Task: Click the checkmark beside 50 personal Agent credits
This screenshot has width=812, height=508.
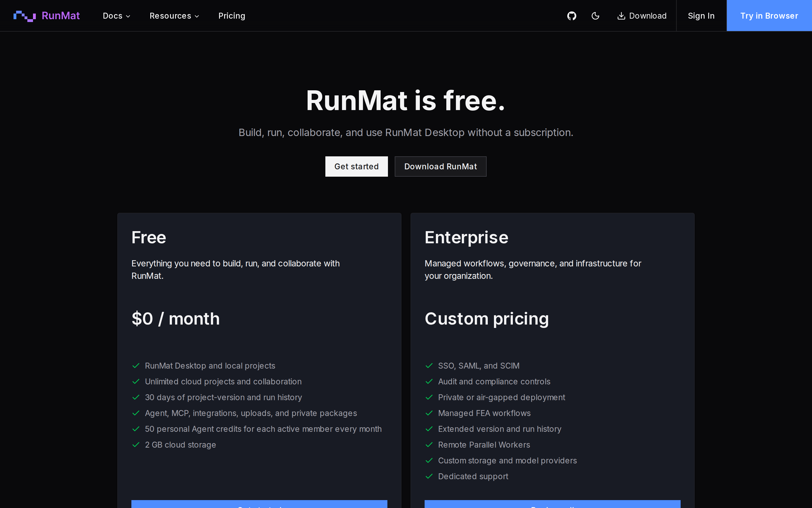Action: 136,429
